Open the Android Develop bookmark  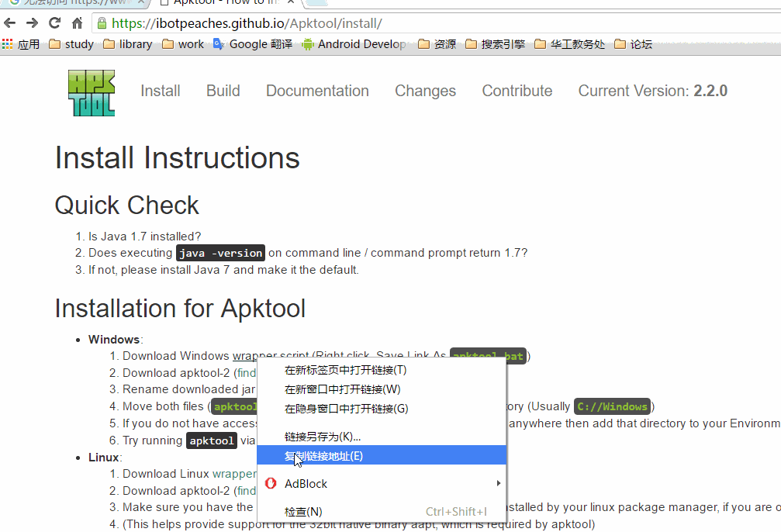coord(354,44)
